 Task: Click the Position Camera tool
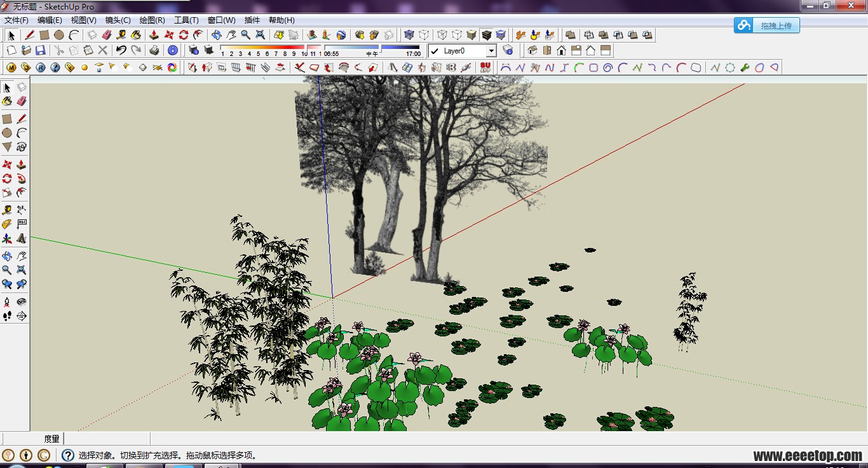(x=7, y=301)
